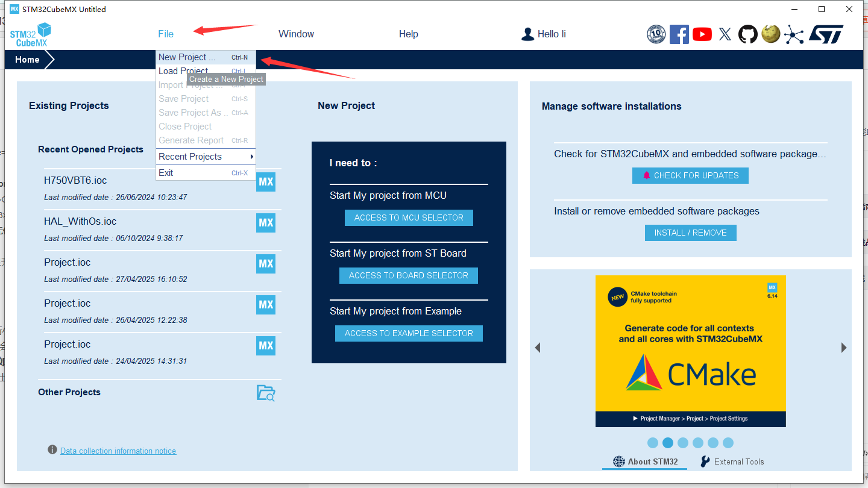Choose Load Project from the File menu
Viewport: 868px width, 488px height.
click(x=206, y=71)
